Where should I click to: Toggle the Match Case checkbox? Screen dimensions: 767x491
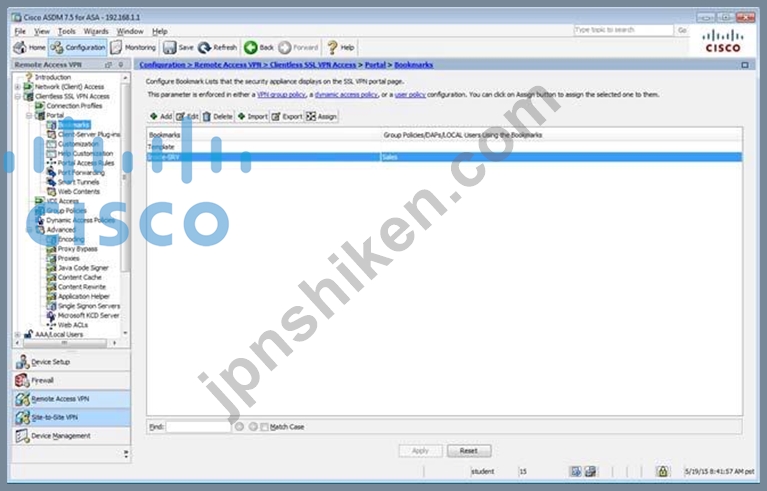click(x=264, y=427)
